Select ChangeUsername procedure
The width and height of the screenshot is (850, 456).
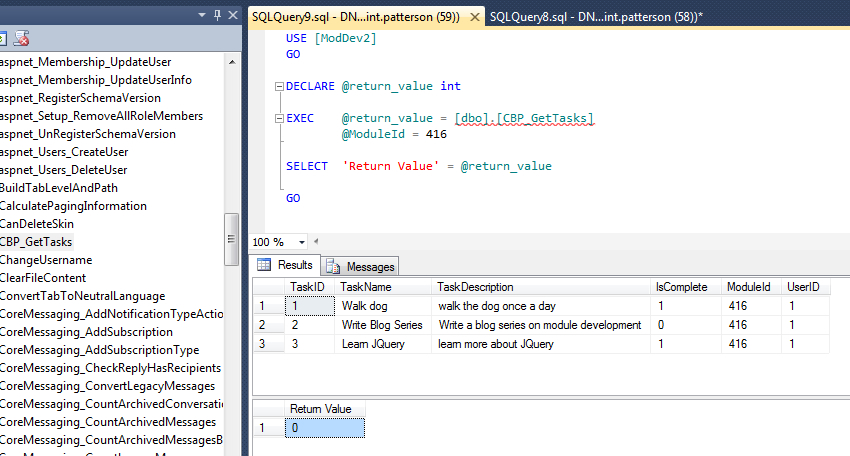tap(46, 260)
